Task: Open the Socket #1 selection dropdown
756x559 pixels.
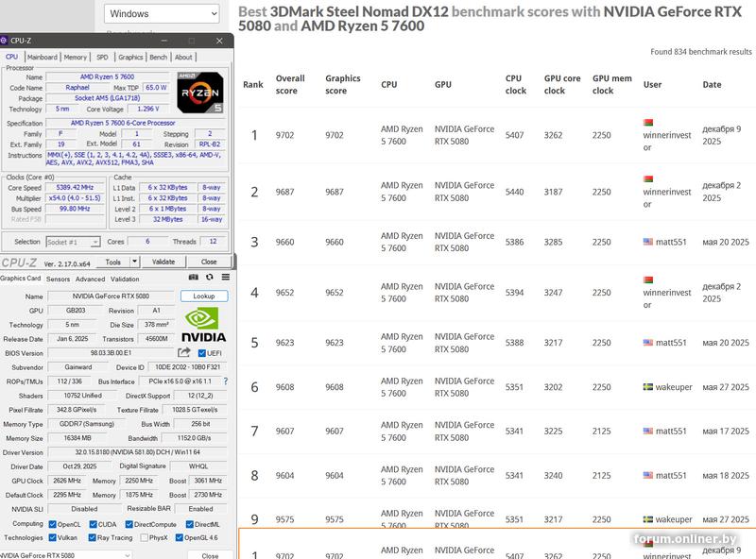Action: coord(74,242)
